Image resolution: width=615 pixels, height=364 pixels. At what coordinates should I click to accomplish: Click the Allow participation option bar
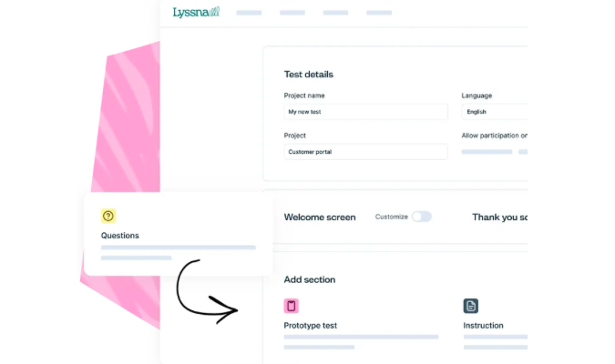point(487,152)
